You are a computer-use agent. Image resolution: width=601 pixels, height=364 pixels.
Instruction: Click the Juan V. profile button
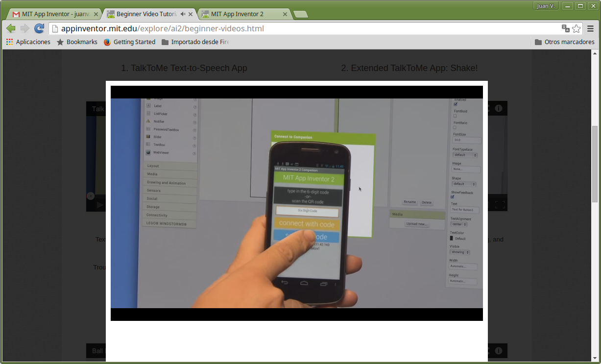point(545,6)
